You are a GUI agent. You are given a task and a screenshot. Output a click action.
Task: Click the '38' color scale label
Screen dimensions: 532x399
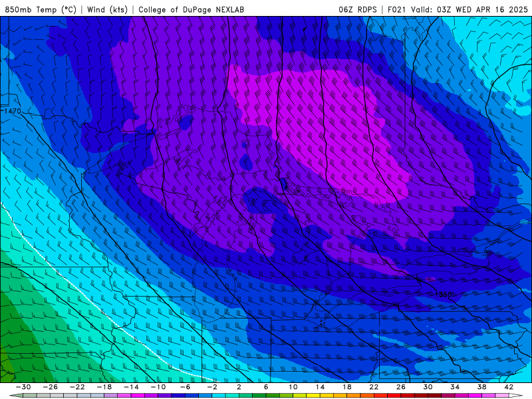pos(481,387)
